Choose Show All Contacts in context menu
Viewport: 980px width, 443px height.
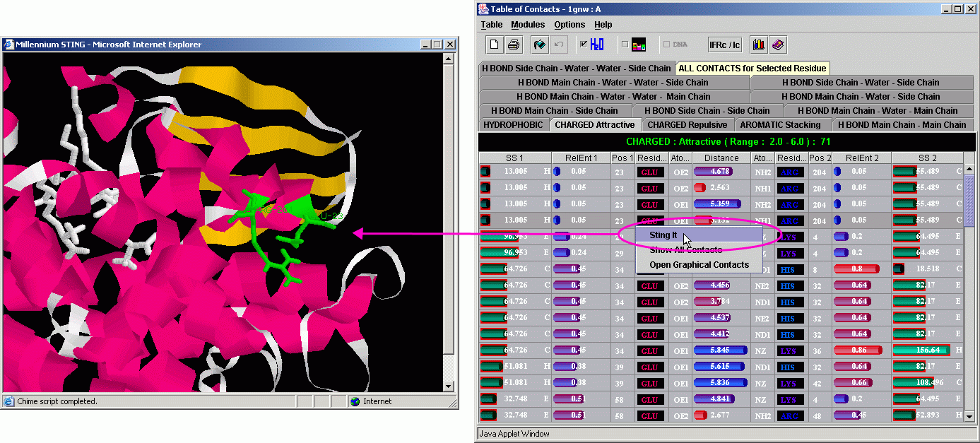point(699,250)
